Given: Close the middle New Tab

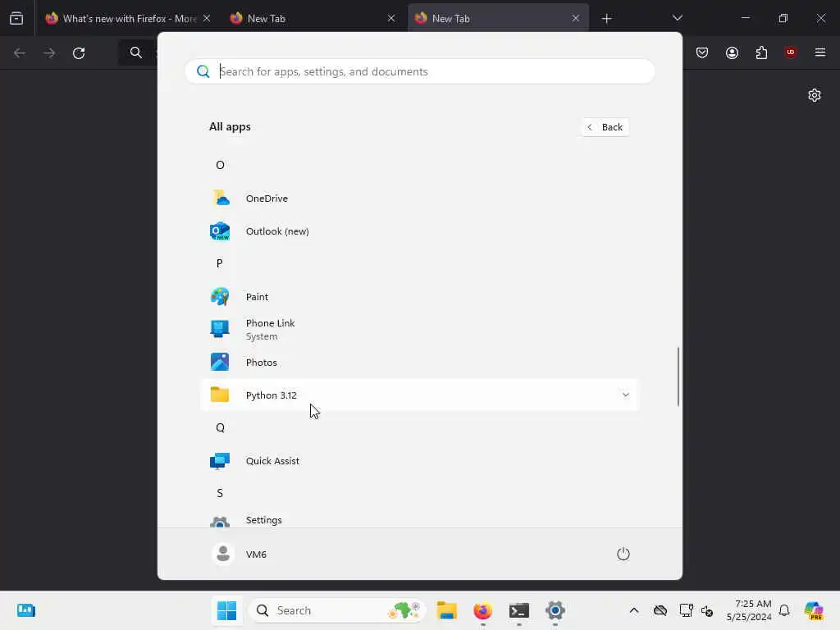Looking at the screenshot, I should (391, 18).
